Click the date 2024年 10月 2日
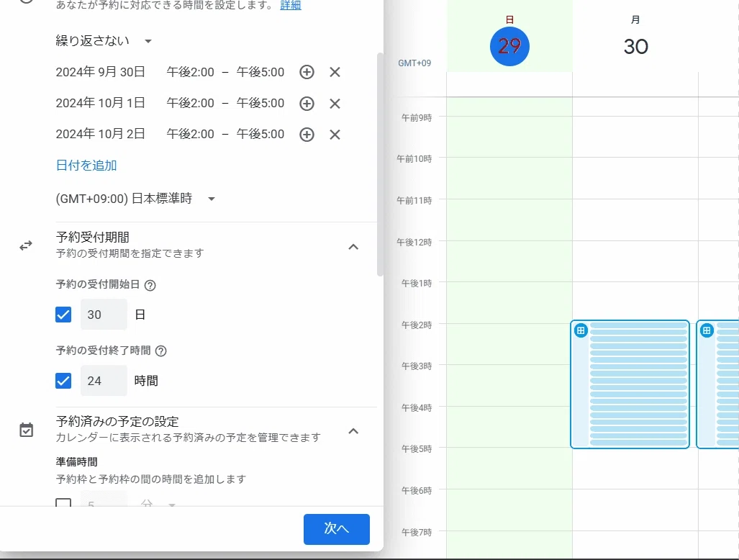This screenshot has width=739, height=560. point(101,135)
